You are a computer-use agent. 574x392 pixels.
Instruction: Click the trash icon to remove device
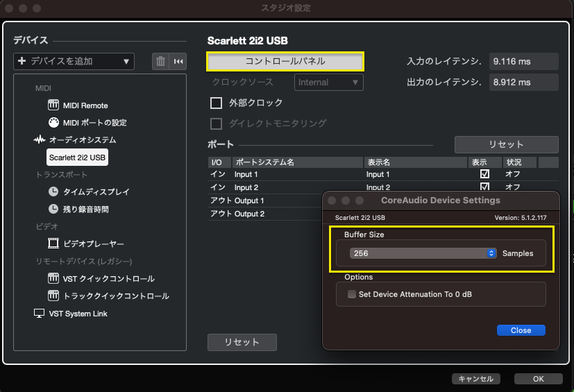coord(161,61)
